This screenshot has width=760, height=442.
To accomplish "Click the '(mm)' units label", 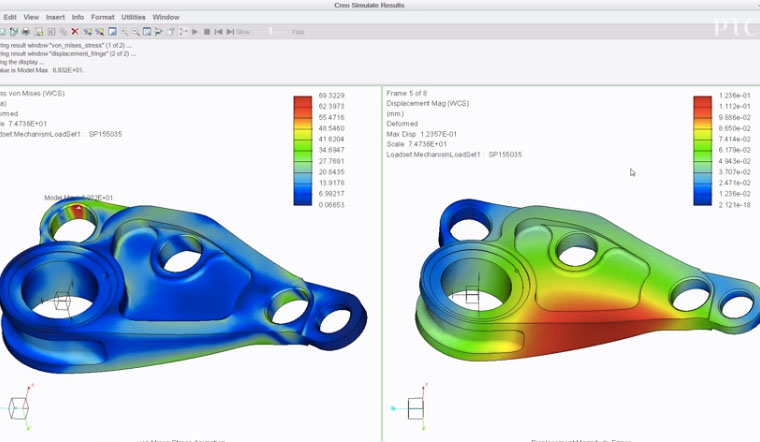I will (x=395, y=113).
